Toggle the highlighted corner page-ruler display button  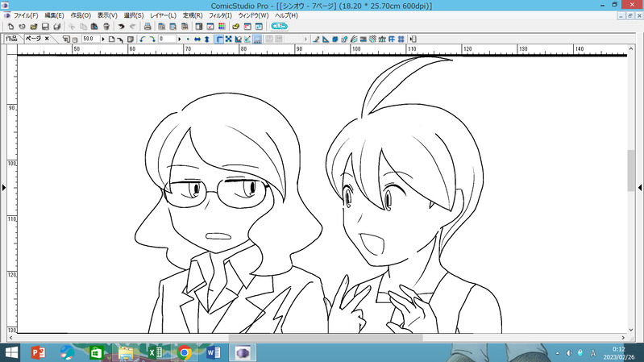[x=219, y=39]
